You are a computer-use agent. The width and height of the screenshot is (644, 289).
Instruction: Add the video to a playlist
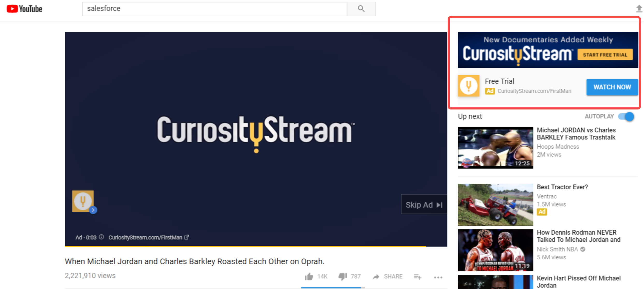point(417,277)
